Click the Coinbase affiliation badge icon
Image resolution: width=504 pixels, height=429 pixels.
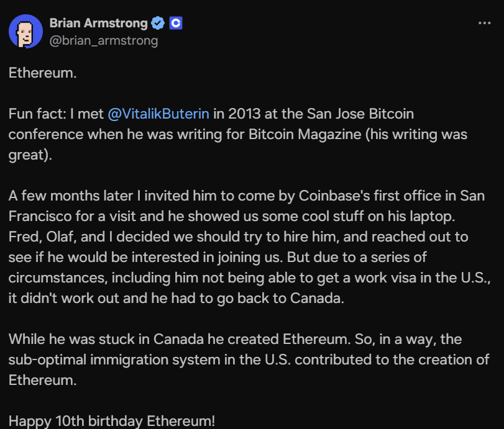tap(176, 24)
